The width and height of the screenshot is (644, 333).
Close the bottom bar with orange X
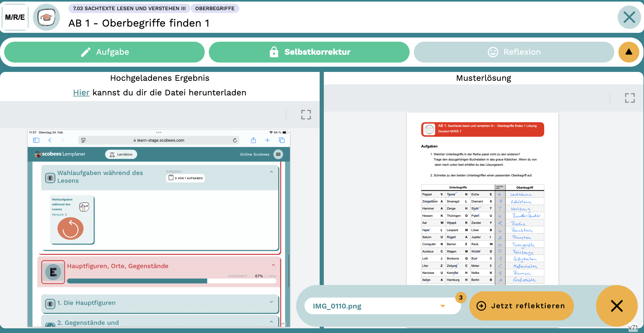coord(617,306)
